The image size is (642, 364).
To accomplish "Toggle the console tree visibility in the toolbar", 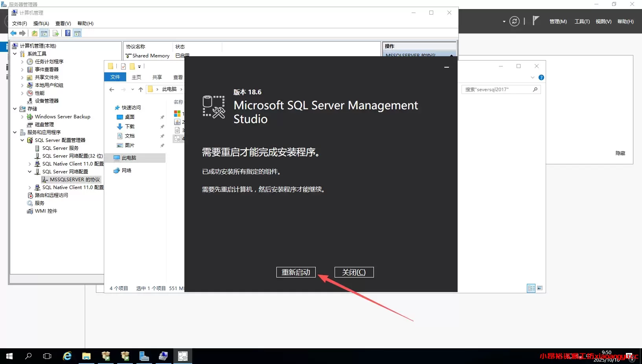I will click(x=44, y=33).
